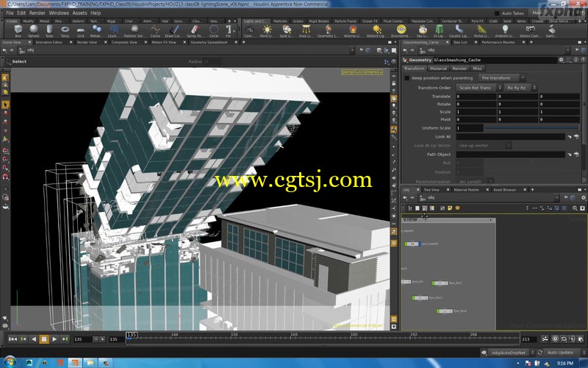Open the Pre-transform dropdown
Image resolution: width=588 pixels, height=368 pixels.
click(x=502, y=78)
